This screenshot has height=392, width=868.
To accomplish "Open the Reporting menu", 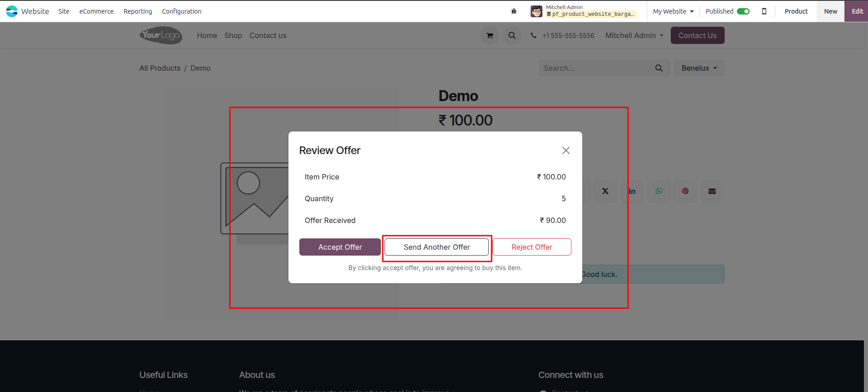I will click(x=138, y=11).
